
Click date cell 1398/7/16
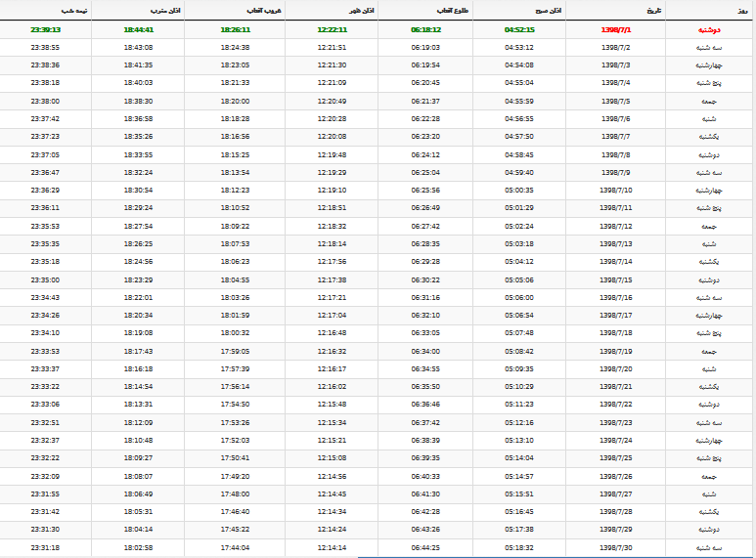[616, 298]
